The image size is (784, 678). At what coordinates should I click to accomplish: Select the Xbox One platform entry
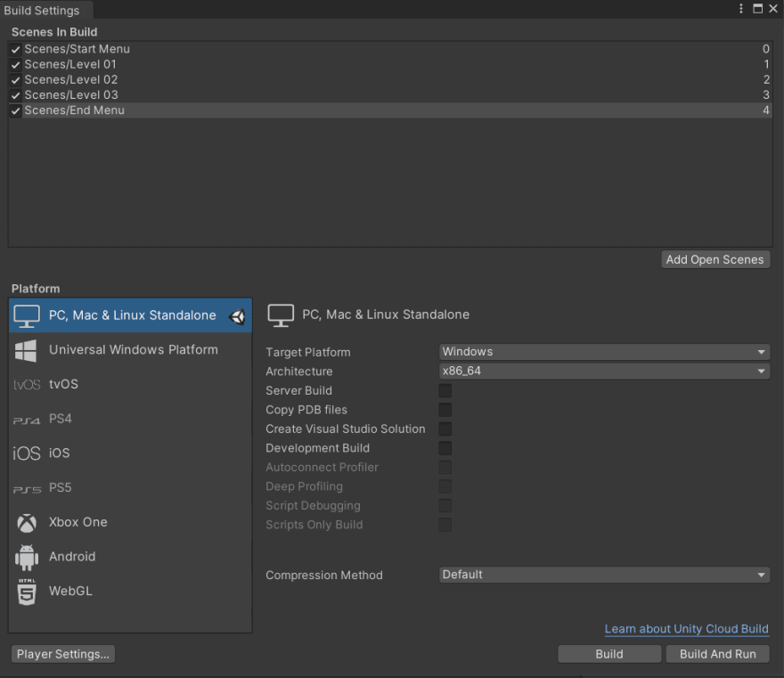pyautogui.click(x=130, y=522)
